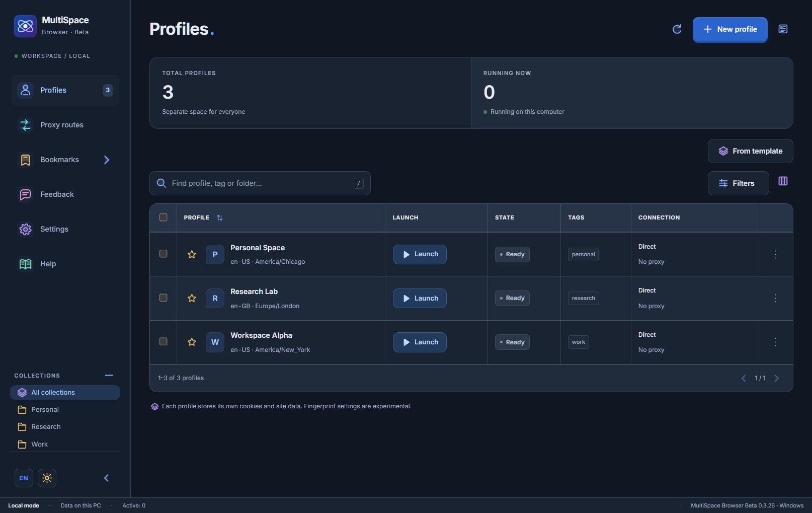The width and height of the screenshot is (812, 513).
Task: Open column layout settings icon
Action: 783,181
